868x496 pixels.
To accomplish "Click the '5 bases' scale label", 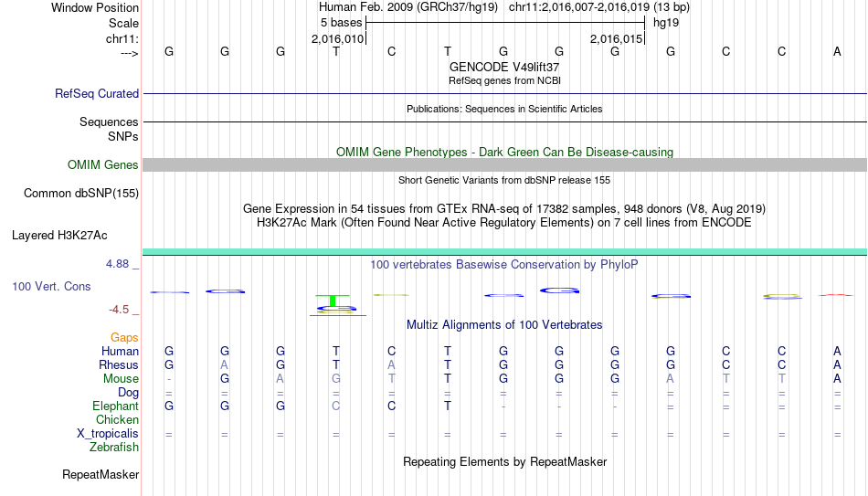I will point(341,23).
